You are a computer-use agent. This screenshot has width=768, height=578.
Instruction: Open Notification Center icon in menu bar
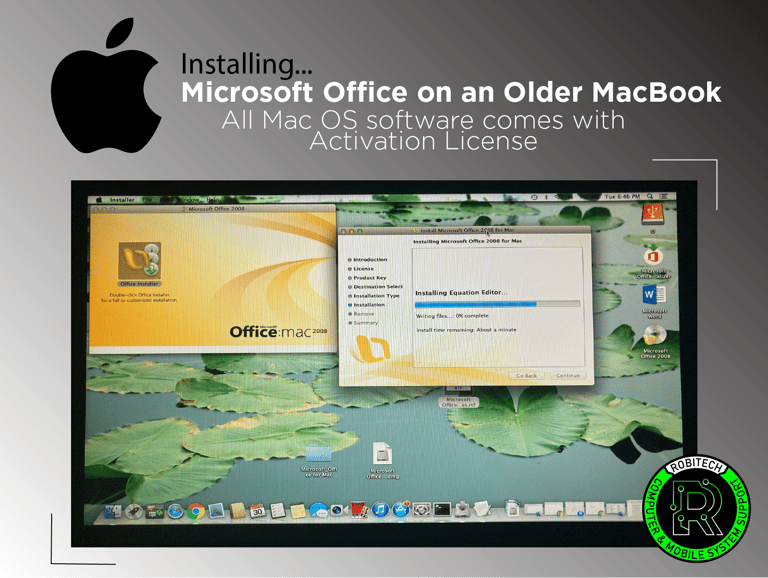663,196
